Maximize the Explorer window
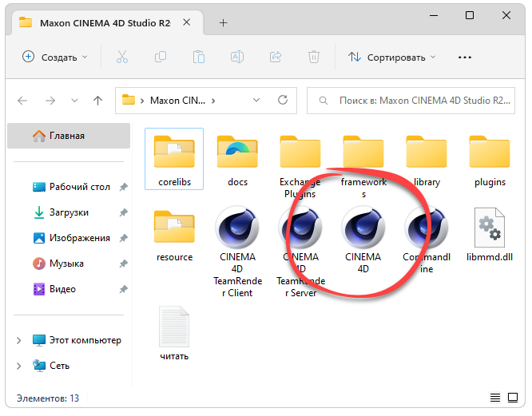This screenshot has height=416, width=532. (x=470, y=15)
